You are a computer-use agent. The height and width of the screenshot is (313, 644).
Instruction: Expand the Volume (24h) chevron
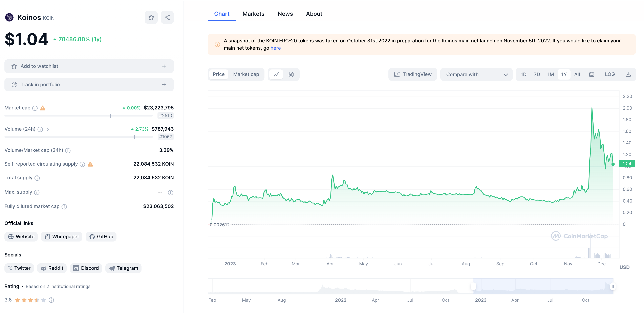(x=48, y=129)
